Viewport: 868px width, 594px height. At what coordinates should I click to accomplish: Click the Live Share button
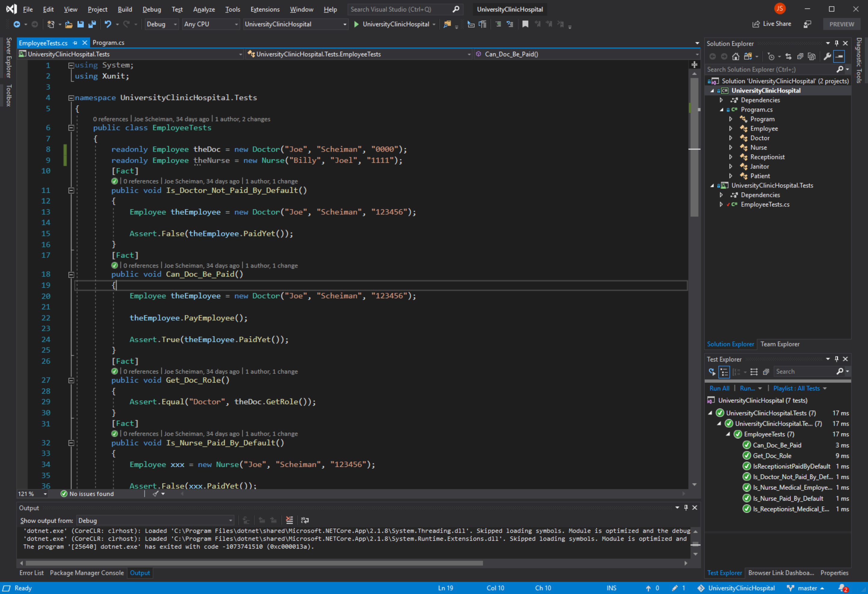tap(772, 24)
